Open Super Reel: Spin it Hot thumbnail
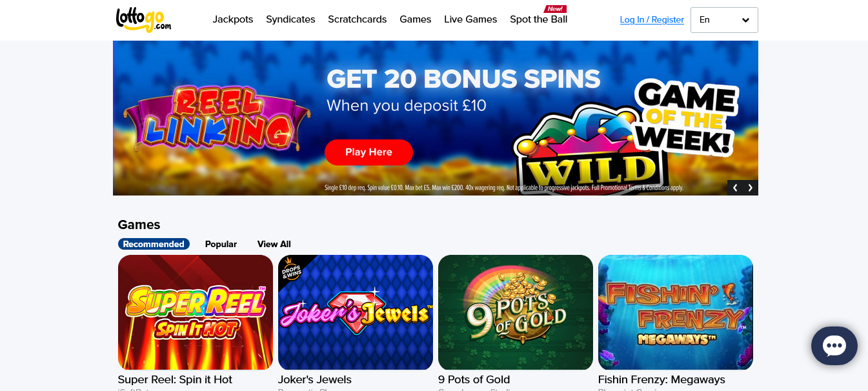 (x=196, y=312)
